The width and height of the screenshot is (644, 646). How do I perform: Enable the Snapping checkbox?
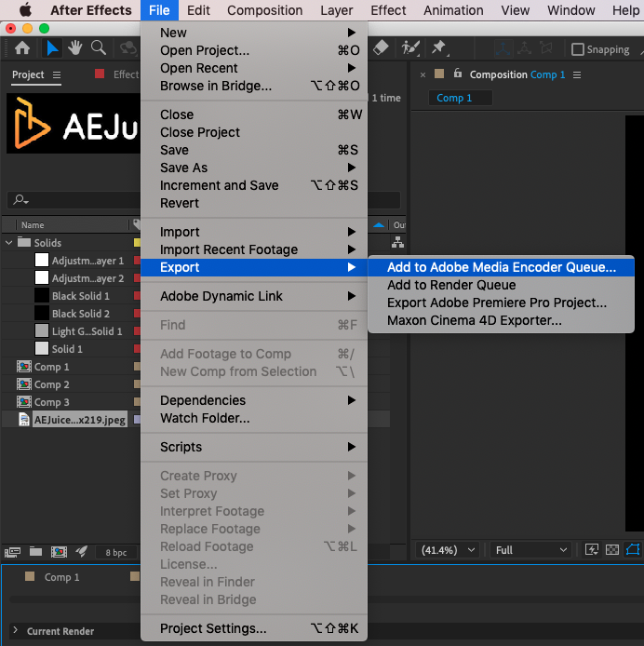578,49
